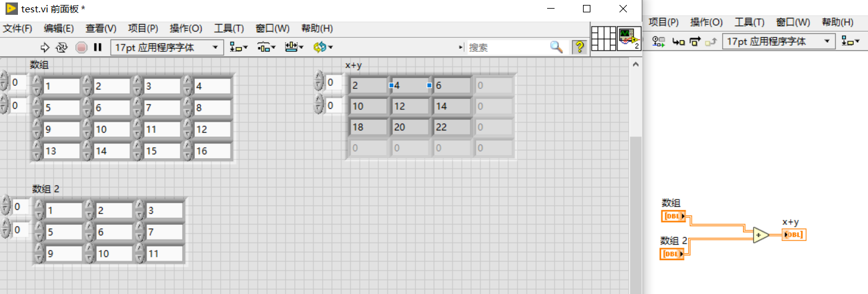The height and width of the screenshot is (294, 868).
Task: Open 帮助(H) menu in the block diagram window
Action: pos(838,22)
